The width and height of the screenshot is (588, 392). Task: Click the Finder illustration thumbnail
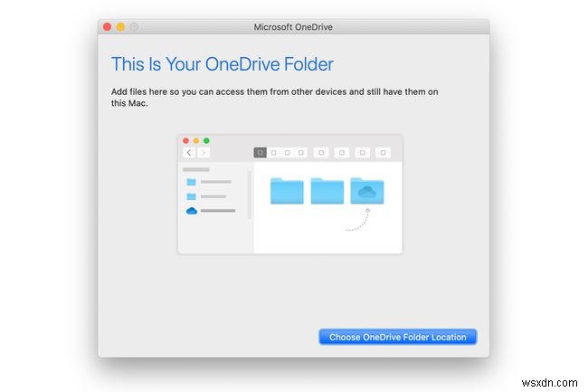[289, 194]
